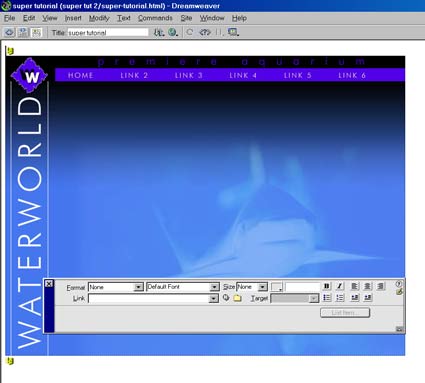The width and height of the screenshot is (425, 383).
Task: Toggle Italic in the property inspector
Action: click(339, 286)
